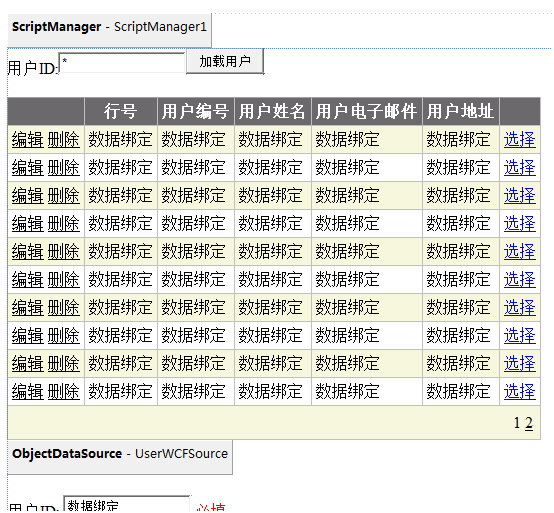Image resolution: width=554 pixels, height=513 pixels.
Task: Click 编辑 in the first grid row
Action: pos(28,140)
